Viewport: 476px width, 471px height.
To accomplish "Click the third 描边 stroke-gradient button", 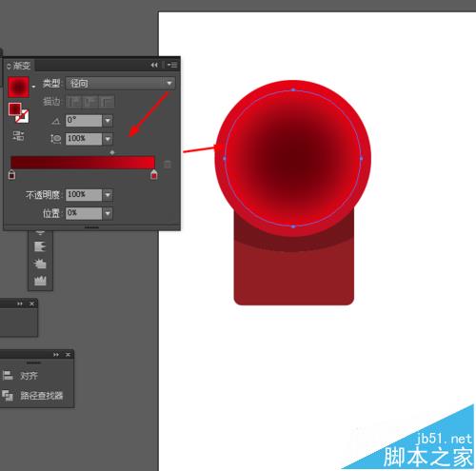I will click(107, 102).
